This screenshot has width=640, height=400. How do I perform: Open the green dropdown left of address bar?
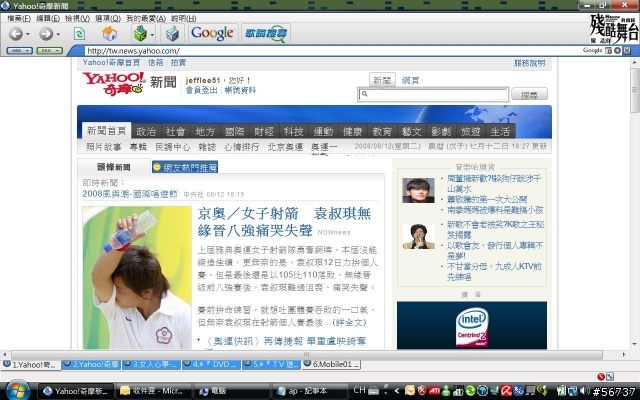(x=49, y=51)
